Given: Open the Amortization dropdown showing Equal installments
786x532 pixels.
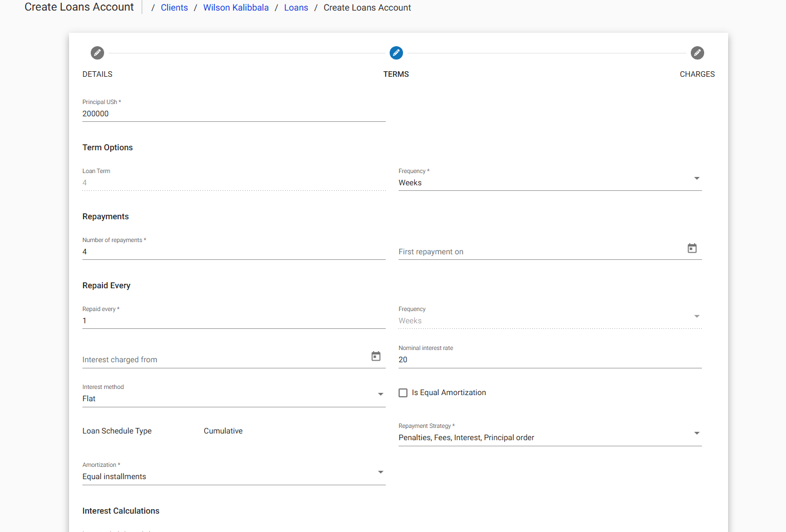Looking at the screenshot, I should [x=381, y=471].
